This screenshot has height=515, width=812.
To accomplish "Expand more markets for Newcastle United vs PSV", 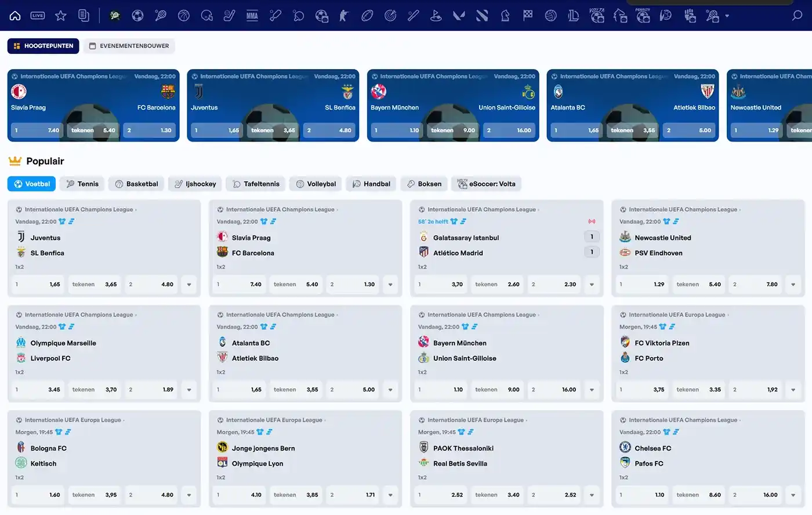I will pos(793,285).
